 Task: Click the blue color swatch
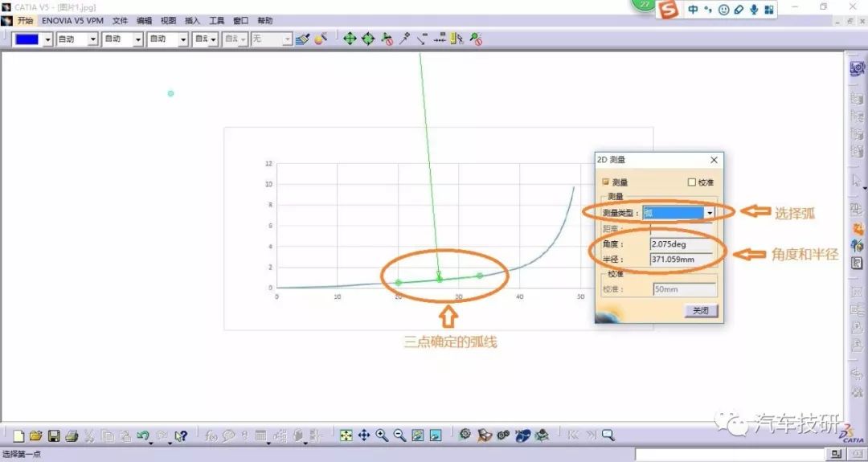pos(27,39)
